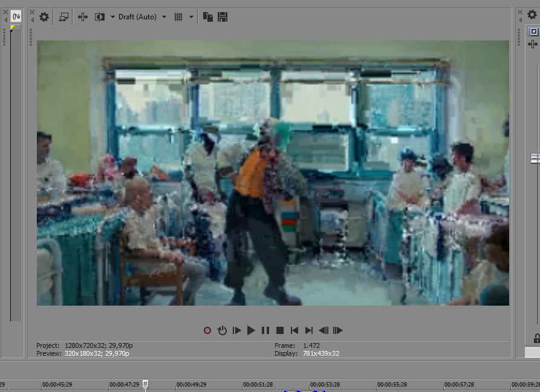540x392 pixels.
Task: Click master volume fader handle
Action: (x=535, y=158)
